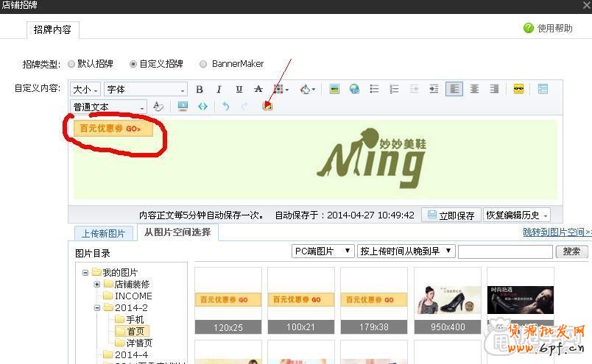
Task: Select the 2014-2 folder
Action: tap(131, 308)
